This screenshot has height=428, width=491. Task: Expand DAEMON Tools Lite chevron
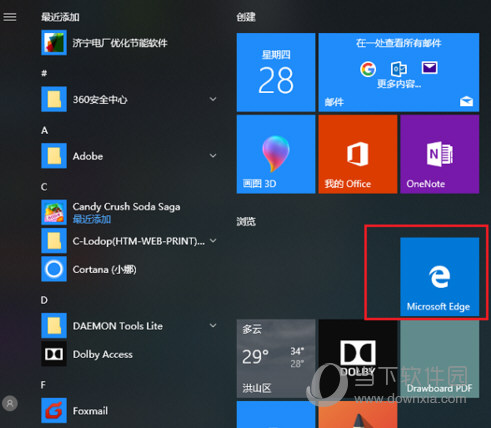click(213, 325)
